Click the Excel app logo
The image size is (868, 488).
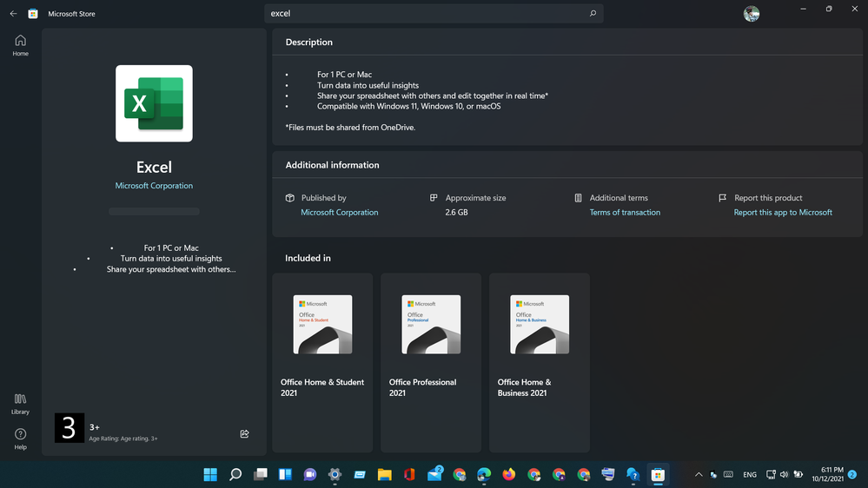pos(154,103)
